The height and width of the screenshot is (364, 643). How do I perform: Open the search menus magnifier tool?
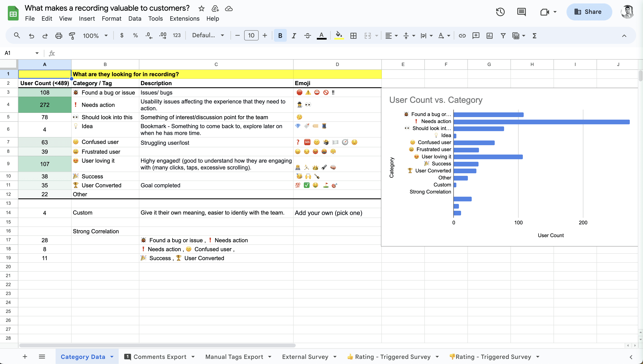coord(17,36)
